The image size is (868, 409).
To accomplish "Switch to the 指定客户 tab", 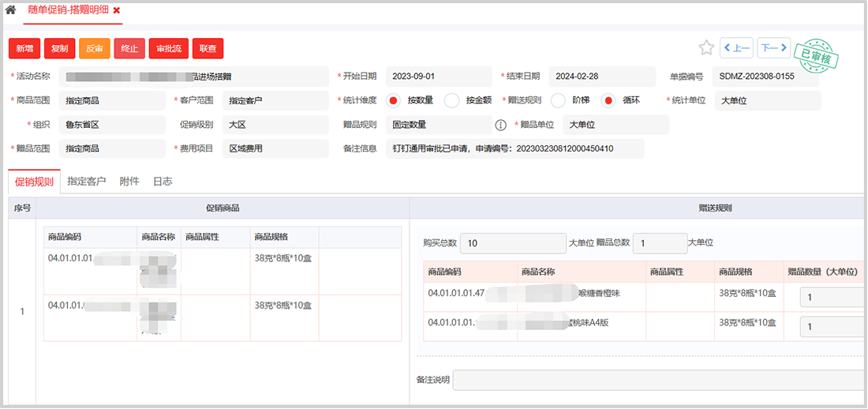I will click(x=87, y=181).
